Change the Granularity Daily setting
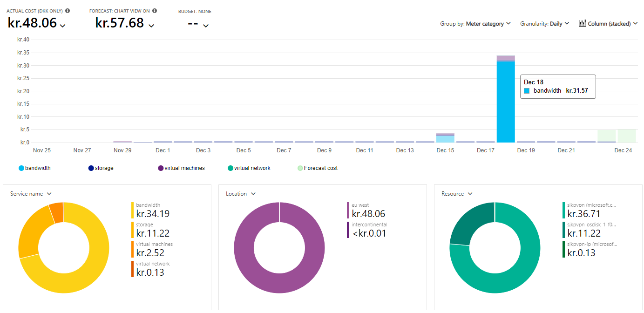 point(544,24)
